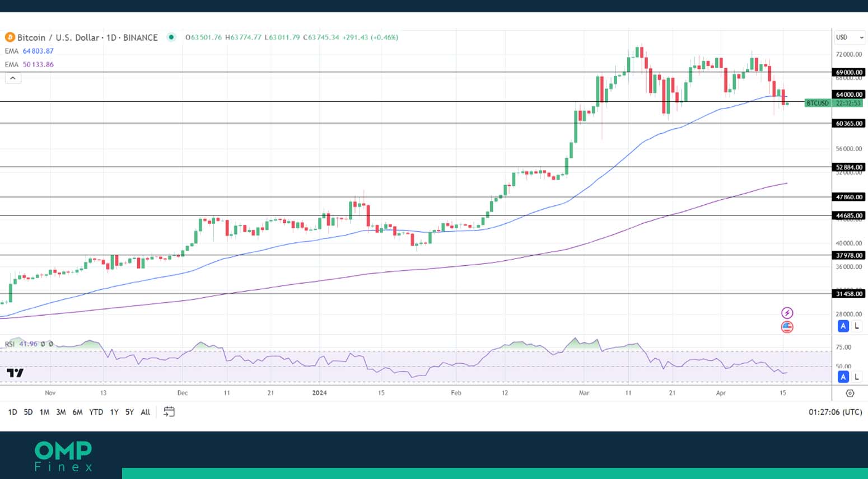This screenshot has height=479, width=868.
Task: Open the USD currency dropdown
Action: tap(850, 37)
